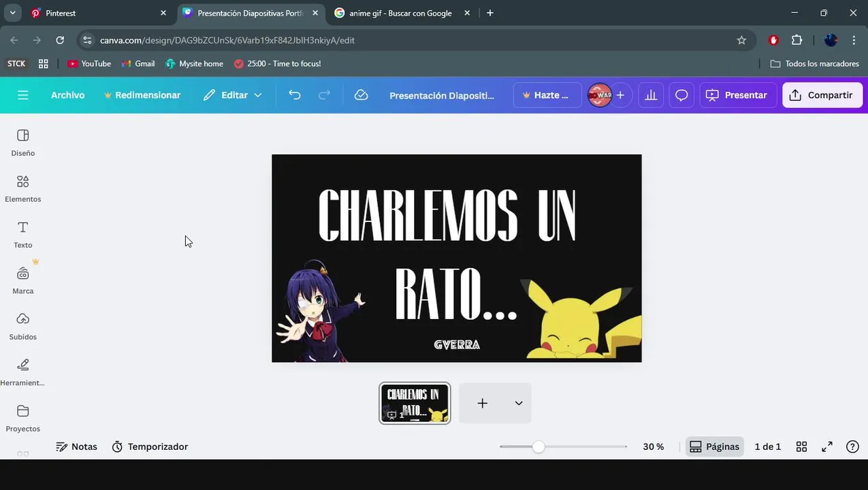
Task: Click the user avatar in Canva toolbar
Action: point(600,95)
